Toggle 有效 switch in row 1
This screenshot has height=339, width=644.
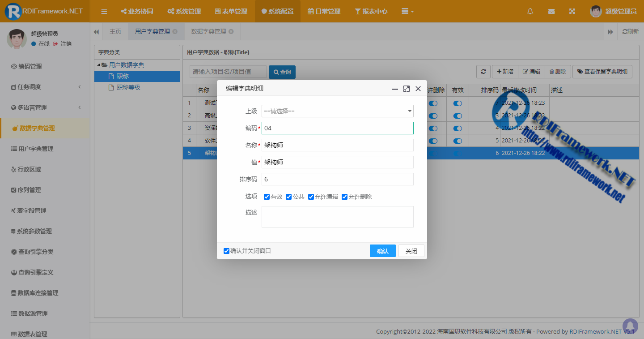pyautogui.click(x=458, y=103)
